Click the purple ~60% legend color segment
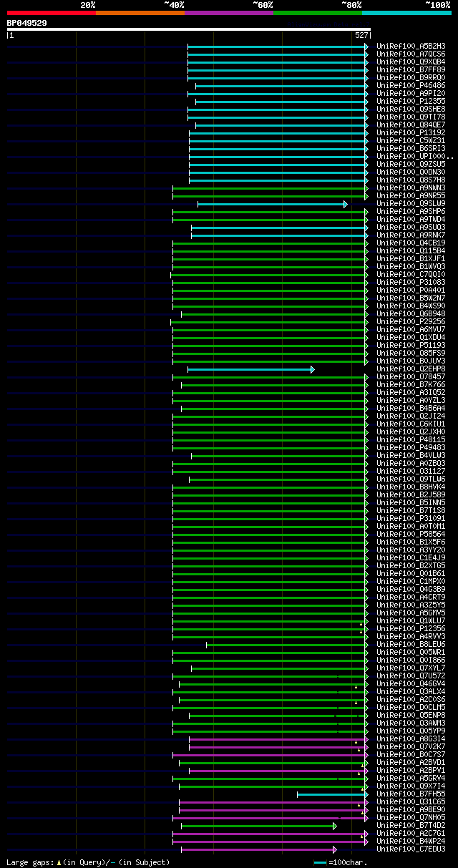Image resolution: width=458 pixels, height=868 pixels. pyautogui.click(x=229, y=13)
